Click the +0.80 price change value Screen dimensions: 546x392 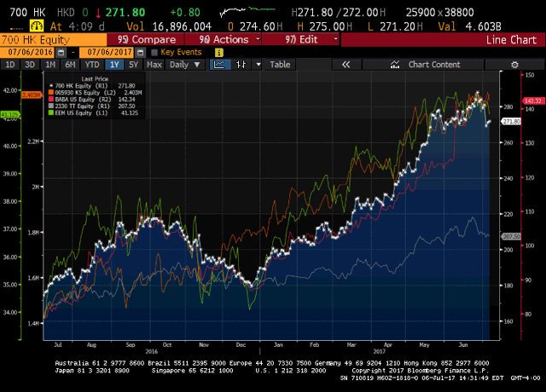click(185, 13)
